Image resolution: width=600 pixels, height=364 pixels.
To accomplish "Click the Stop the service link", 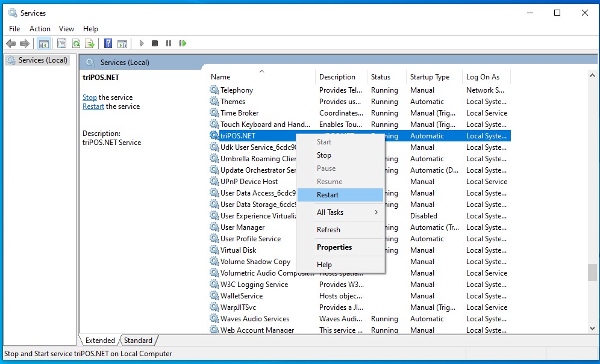I will pos(90,97).
